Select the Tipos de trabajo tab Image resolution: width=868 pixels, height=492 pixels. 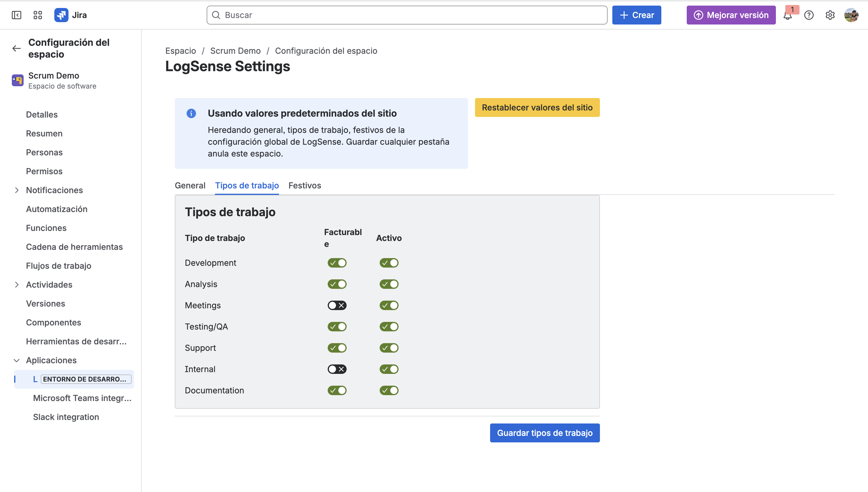[247, 185]
